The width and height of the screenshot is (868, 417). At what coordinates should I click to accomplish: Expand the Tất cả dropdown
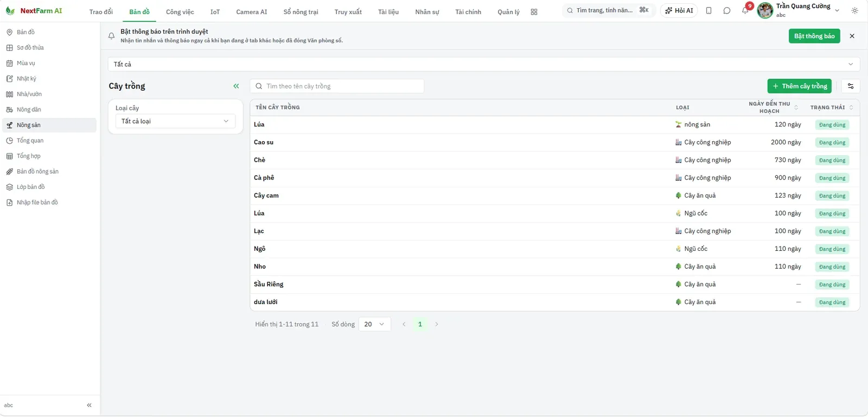484,64
